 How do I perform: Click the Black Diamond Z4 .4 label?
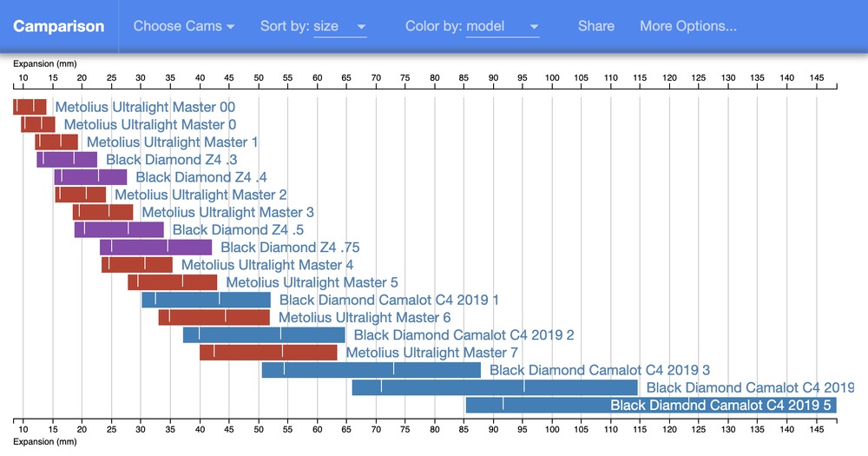(x=201, y=177)
